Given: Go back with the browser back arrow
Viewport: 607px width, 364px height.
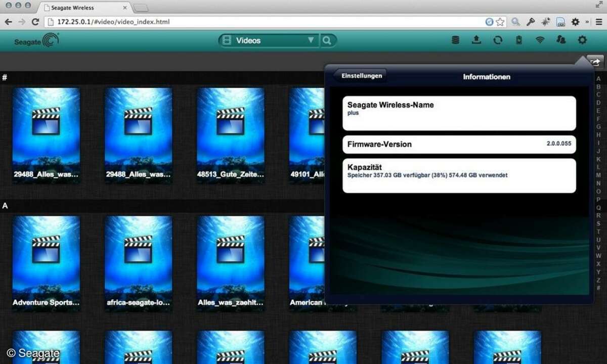Looking at the screenshot, I should pyautogui.click(x=9, y=22).
